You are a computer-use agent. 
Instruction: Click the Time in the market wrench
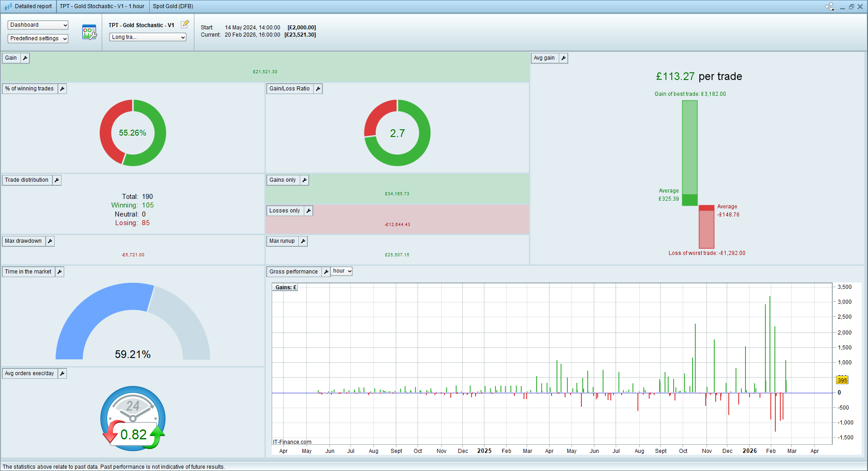coord(60,272)
